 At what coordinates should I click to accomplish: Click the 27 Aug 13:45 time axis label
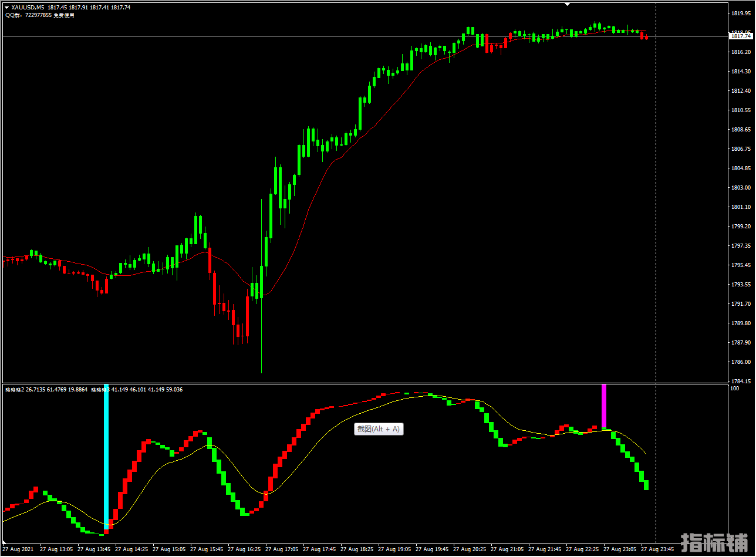click(x=94, y=550)
